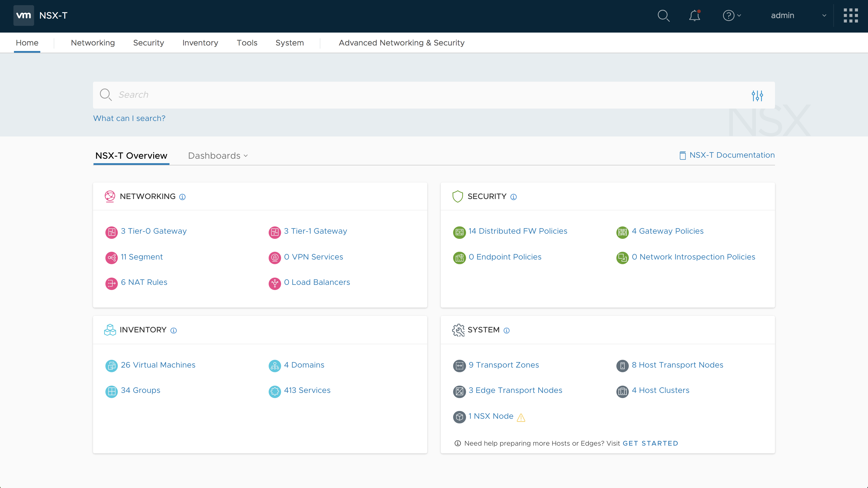
Task: Click the Network Introspection Policies icon
Action: [x=622, y=258]
